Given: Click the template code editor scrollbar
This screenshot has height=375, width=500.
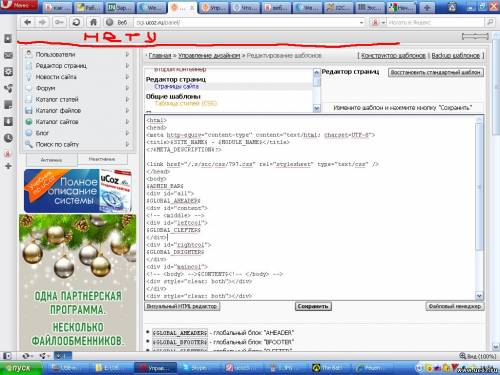Looking at the screenshot, I should tap(479, 207).
